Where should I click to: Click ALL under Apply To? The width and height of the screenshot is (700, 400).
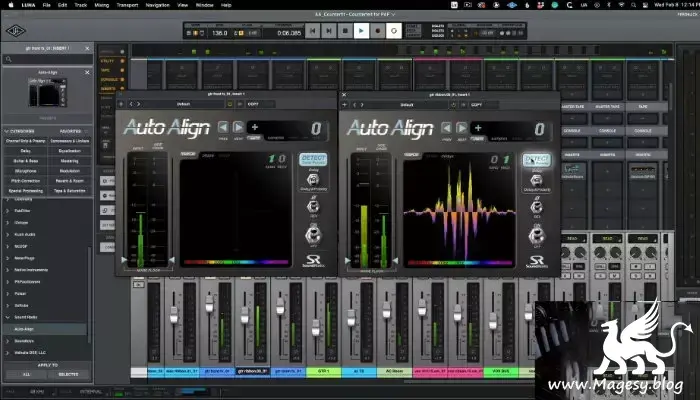click(x=26, y=375)
